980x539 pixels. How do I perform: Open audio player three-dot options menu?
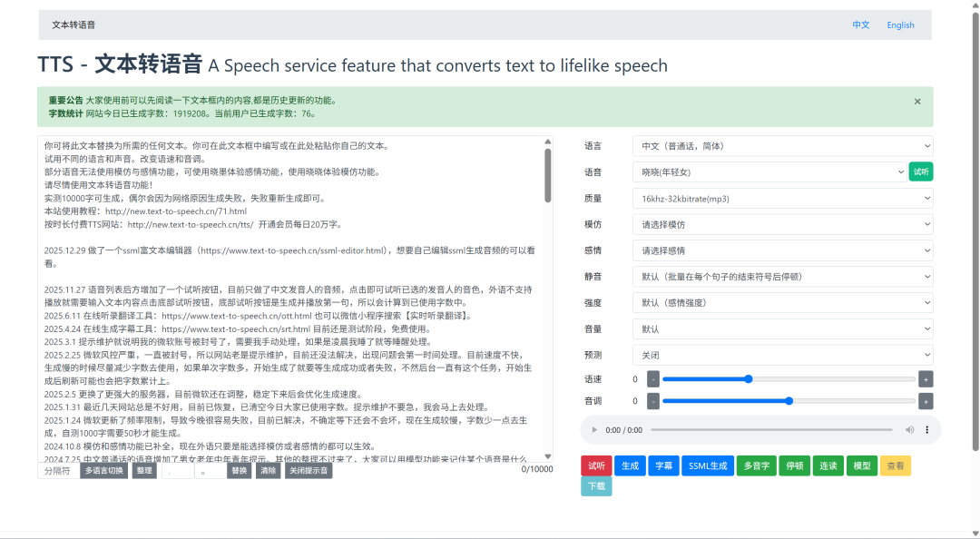pos(926,429)
